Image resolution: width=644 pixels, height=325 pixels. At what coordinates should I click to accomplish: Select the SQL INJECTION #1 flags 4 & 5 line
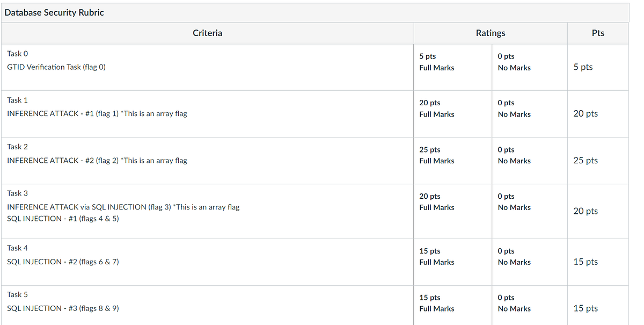click(x=63, y=219)
